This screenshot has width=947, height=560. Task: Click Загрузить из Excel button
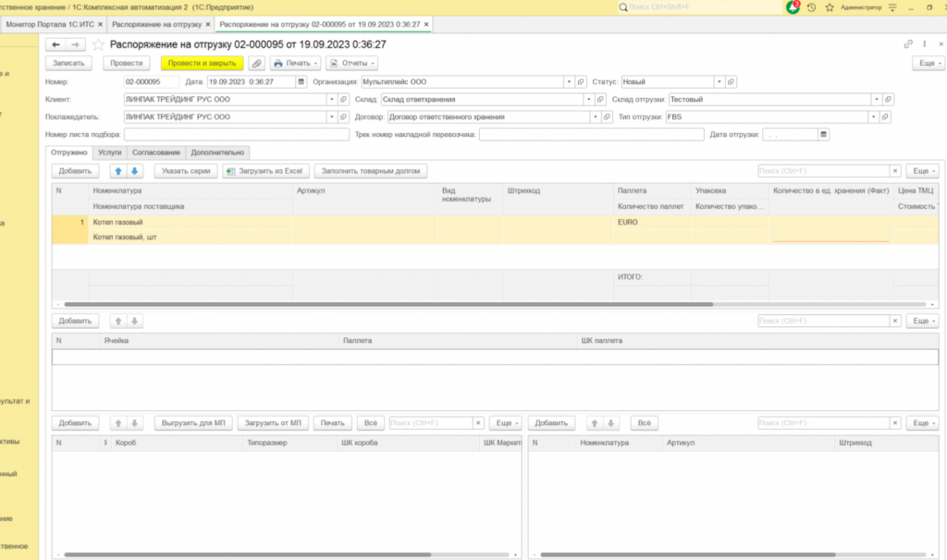(265, 171)
